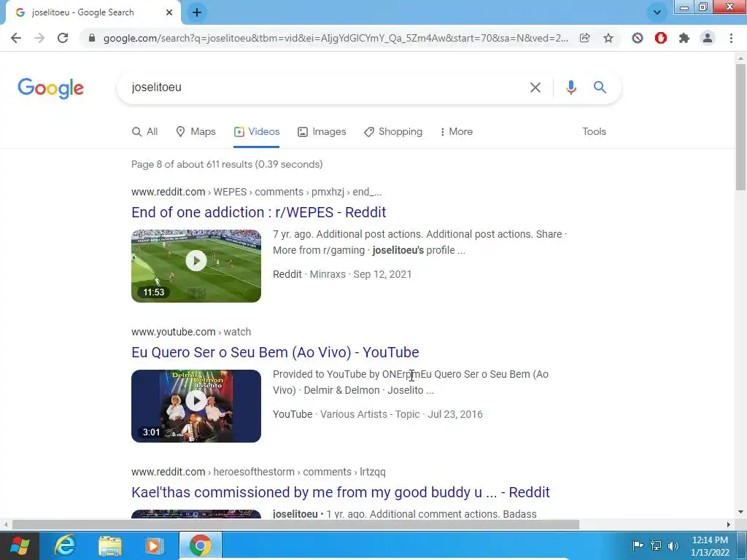This screenshot has height=560, width=747.
Task: Close the joselitoeu Google Search tab
Action: tap(169, 12)
